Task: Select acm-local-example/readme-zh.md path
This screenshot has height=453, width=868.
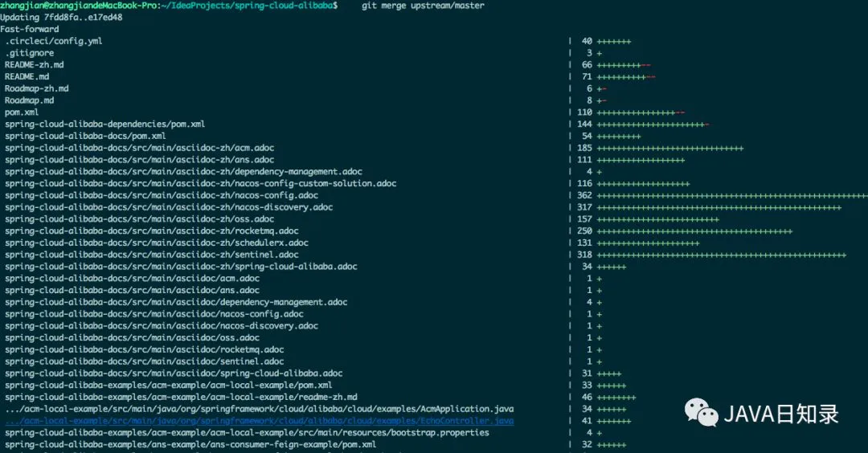Action: (181, 397)
